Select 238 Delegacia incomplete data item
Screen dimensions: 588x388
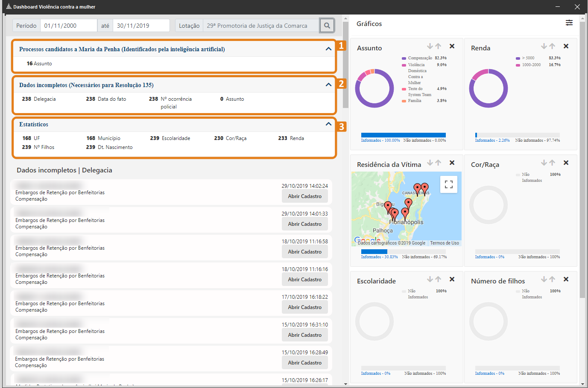pyautogui.click(x=39, y=99)
